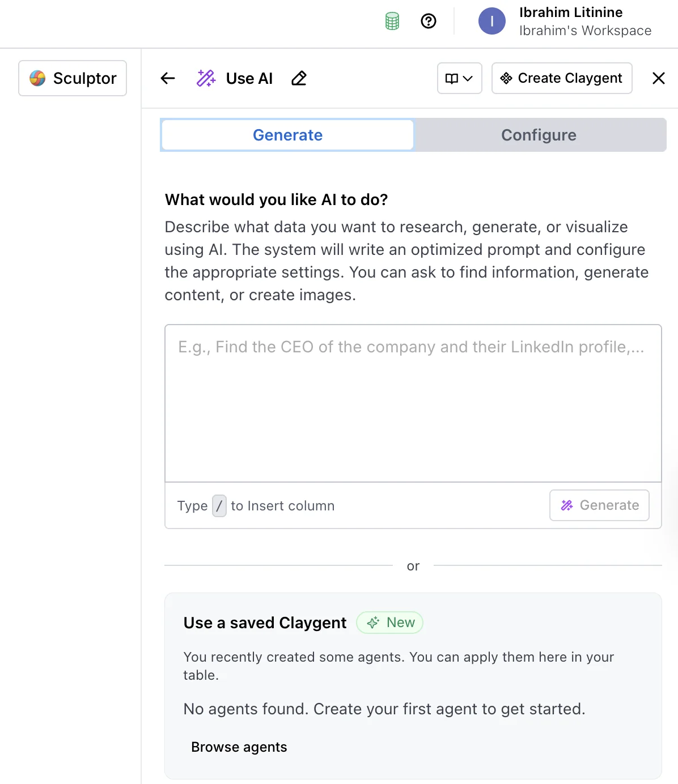Switch to the Generate tab

tap(287, 135)
